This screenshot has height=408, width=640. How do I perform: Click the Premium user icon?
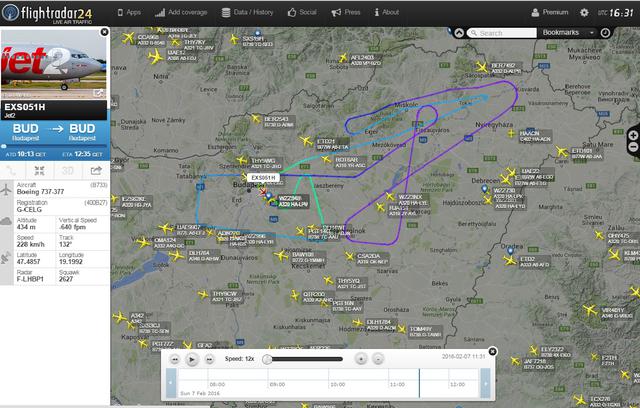click(x=535, y=13)
